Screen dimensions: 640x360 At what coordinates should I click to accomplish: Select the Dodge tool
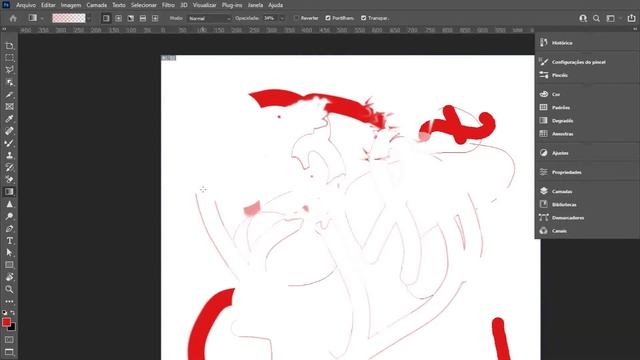click(9, 216)
